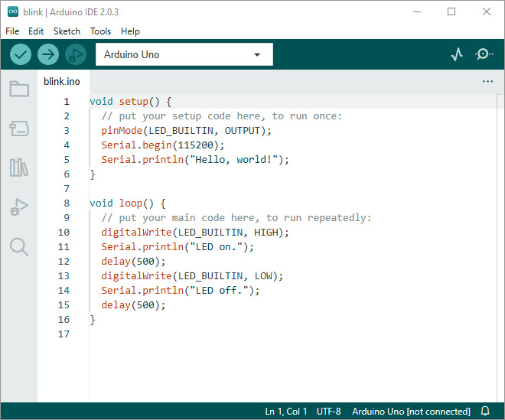Click the closing brace on line 16
Screen dimensions: 505x420
pos(93,320)
